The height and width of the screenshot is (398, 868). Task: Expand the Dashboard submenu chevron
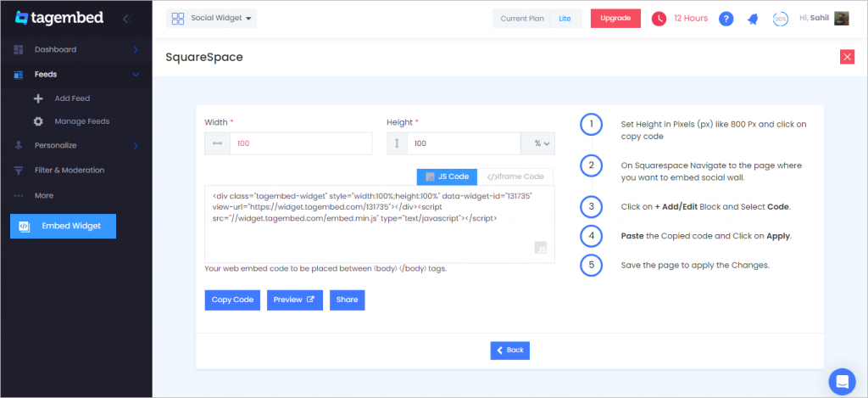[x=136, y=50]
